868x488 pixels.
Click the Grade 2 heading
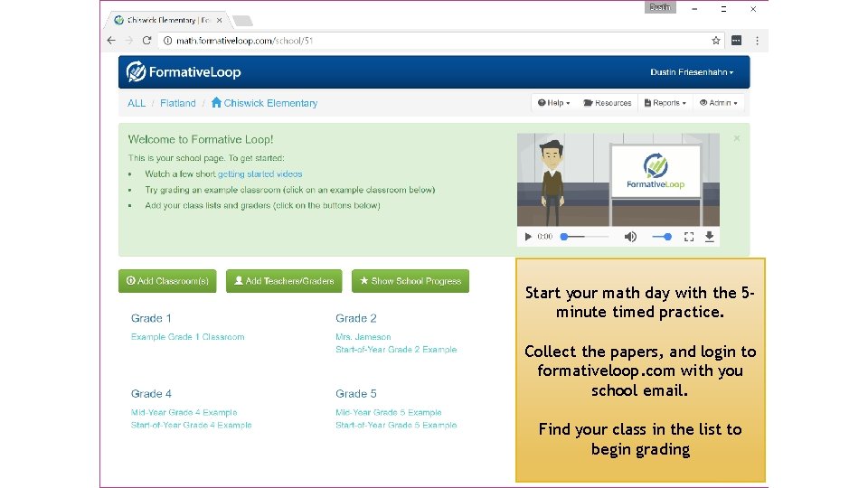356,318
